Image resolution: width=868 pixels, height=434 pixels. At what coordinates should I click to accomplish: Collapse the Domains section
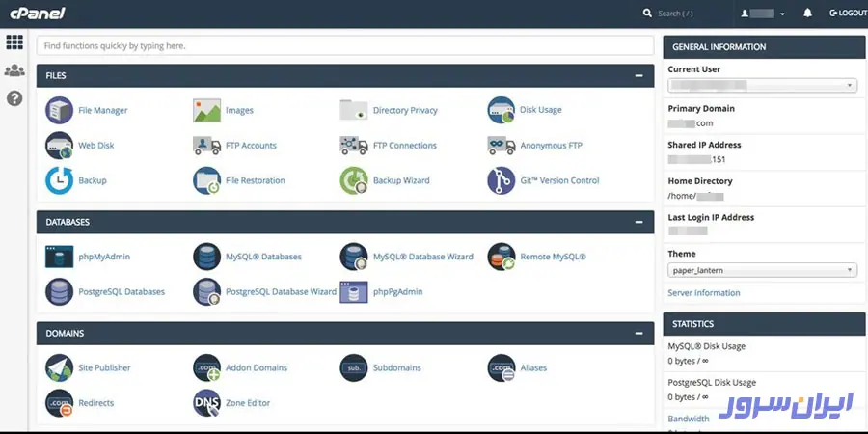[639, 334]
